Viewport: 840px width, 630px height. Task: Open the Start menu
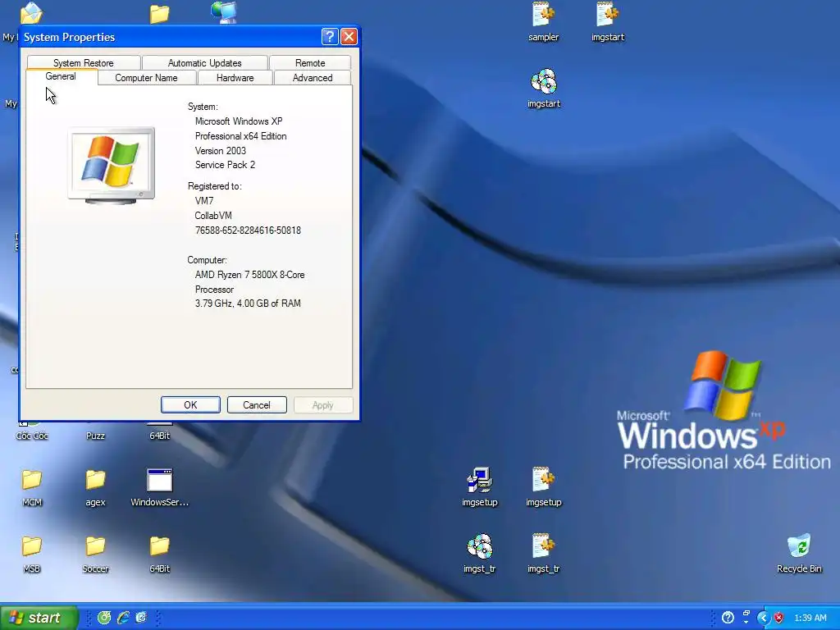point(39,618)
